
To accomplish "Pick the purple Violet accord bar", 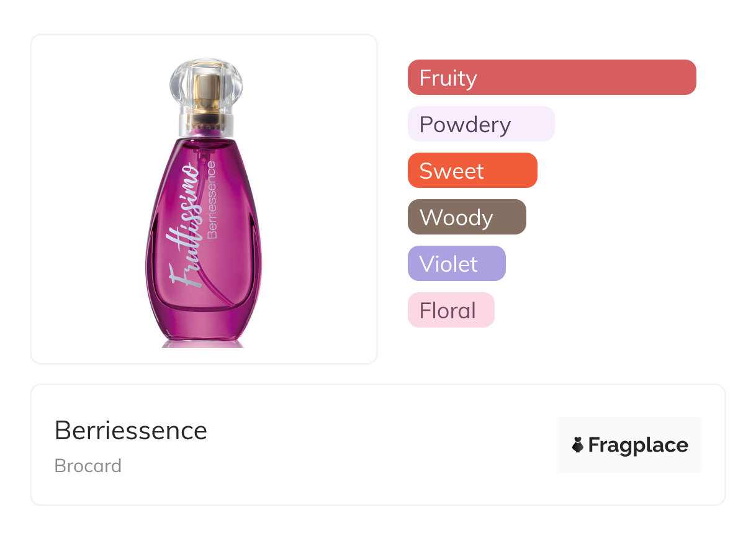I will [x=456, y=264].
